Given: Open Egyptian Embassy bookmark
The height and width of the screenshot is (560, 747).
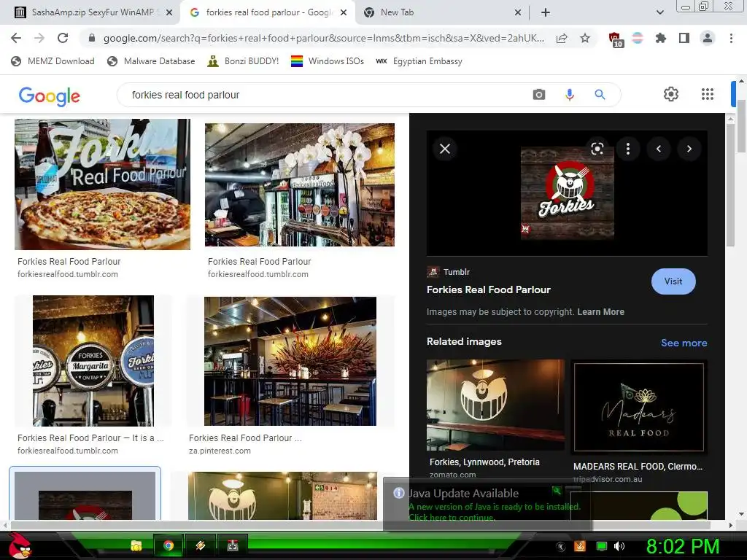Looking at the screenshot, I should coord(419,61).
